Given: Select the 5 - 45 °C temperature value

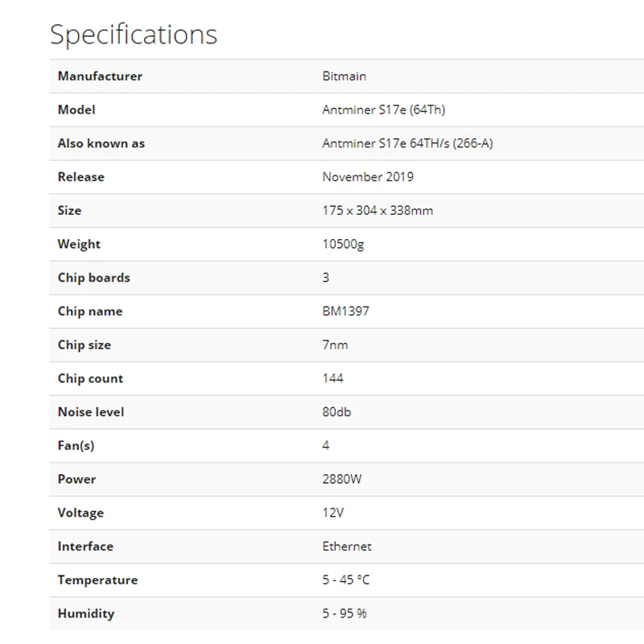Looking at the screenshot, I should [346, 580].
